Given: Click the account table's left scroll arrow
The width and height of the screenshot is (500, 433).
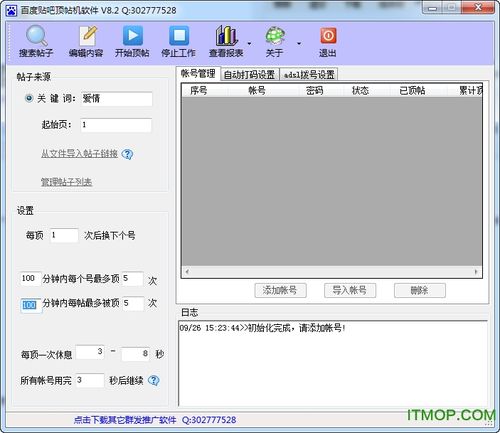Looking at the screenshot, I should (x=187, y=272).
